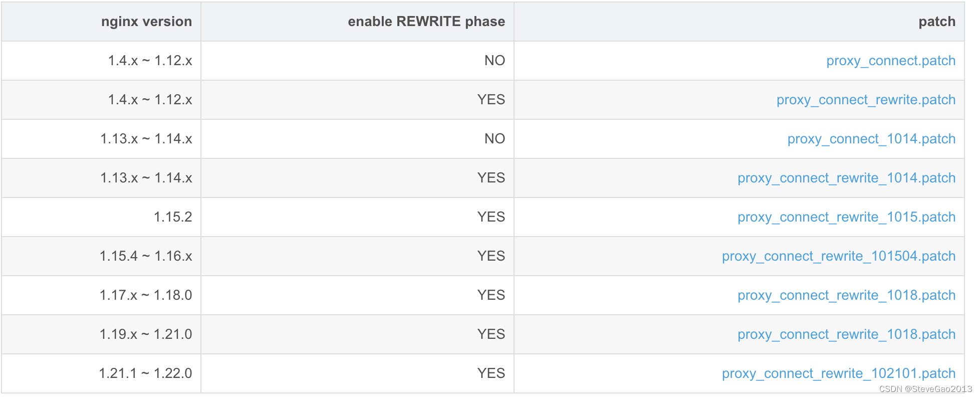
Task: Click NO in the 1.13.x ~ 1.14.x row
Action: (x=495, y=139)
